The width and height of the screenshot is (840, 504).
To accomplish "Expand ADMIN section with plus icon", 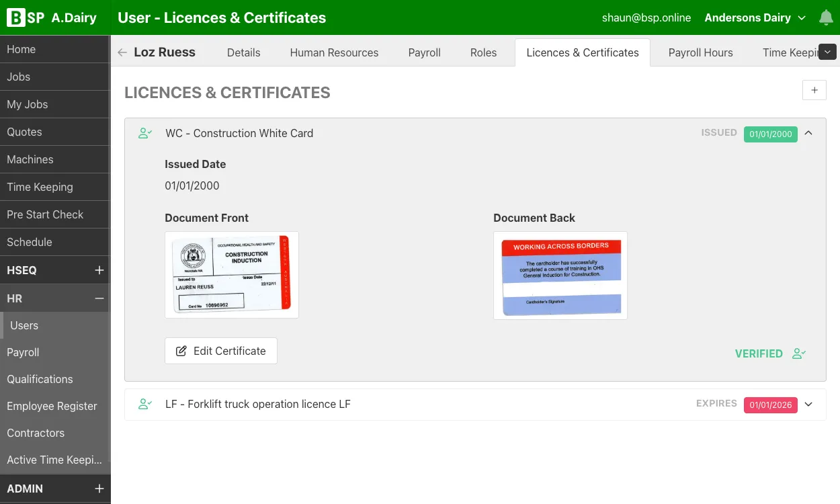I will [x=99, y=489].
